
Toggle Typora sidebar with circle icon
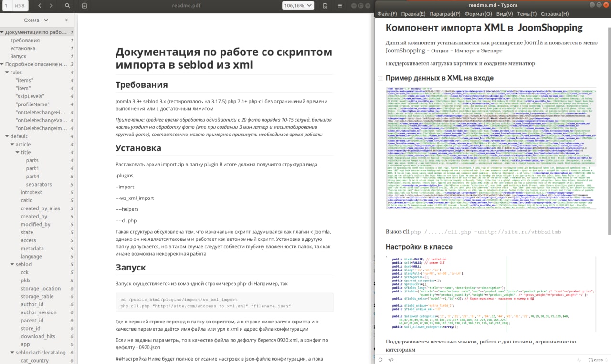point(379,359)
